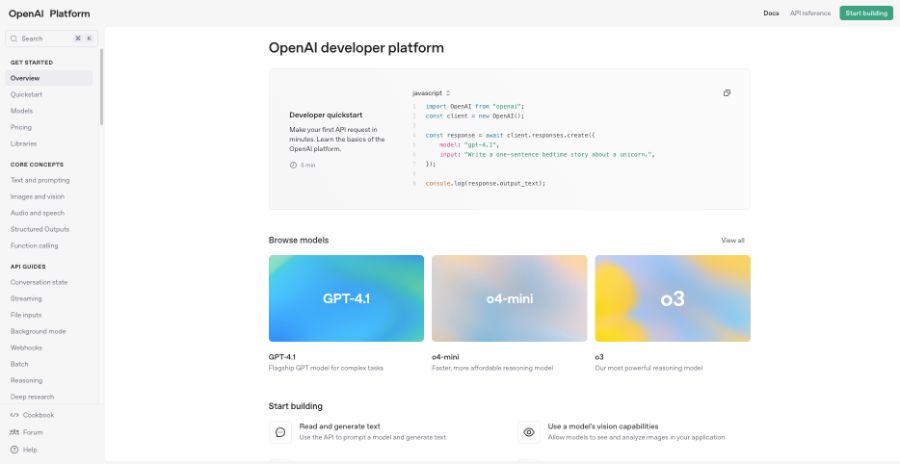Click the 'Faster, more affordable reasoning model' text
The image size is (900, 464).
(x=492, y=368)
